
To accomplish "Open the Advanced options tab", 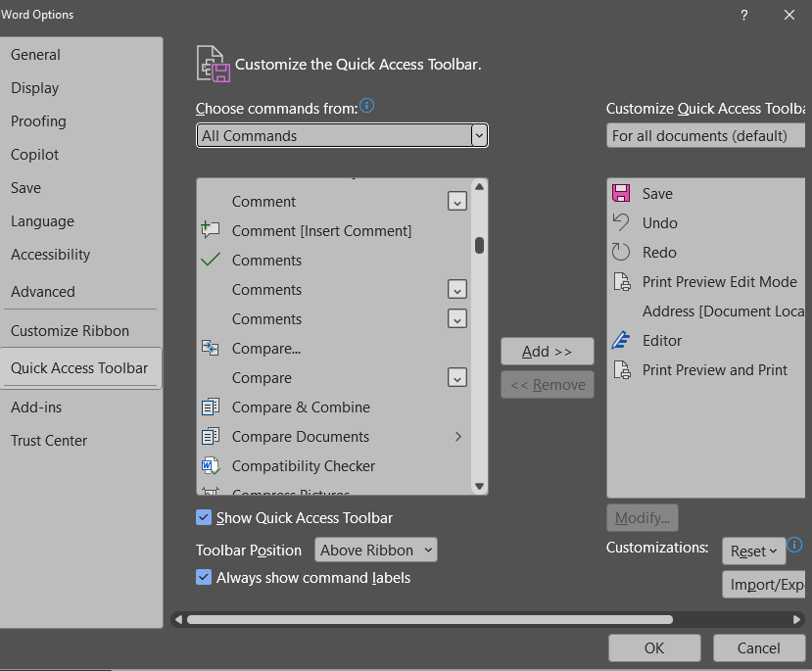I will tap(81, 292).
